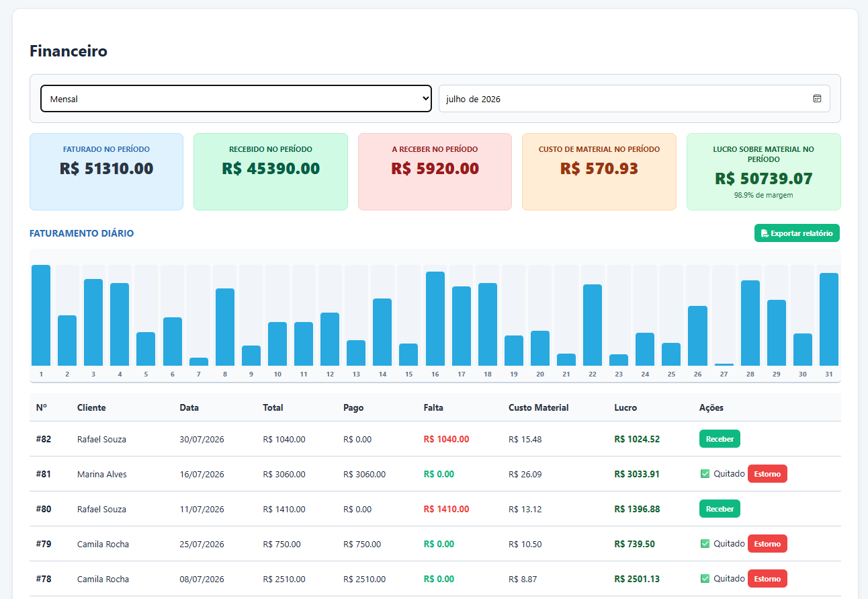Click the 98.9% de margem text

tap(763, 195)
